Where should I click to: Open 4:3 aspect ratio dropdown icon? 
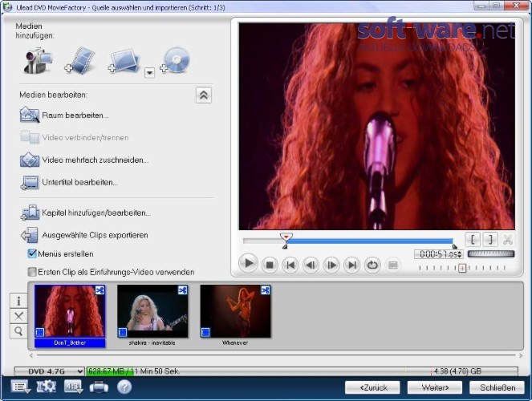(73, 387)
